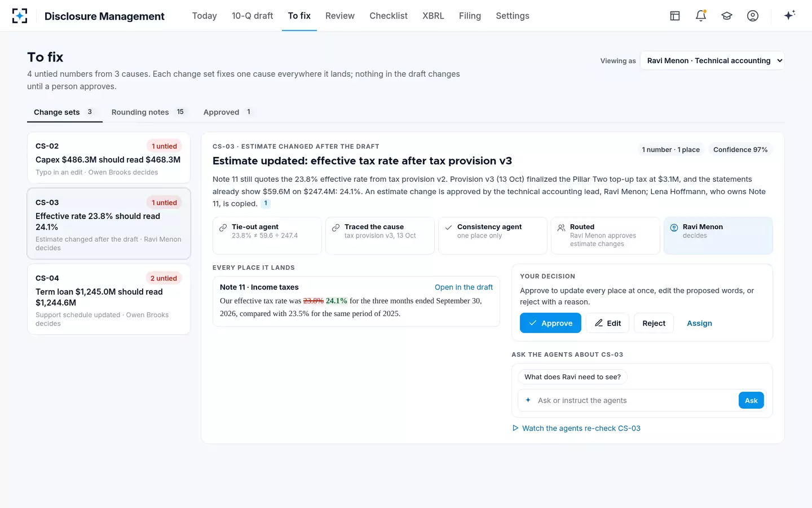This screenshot has width=812, height=508.
Task: Select the CS-02 Capex change set
Action: coord(109,158)
